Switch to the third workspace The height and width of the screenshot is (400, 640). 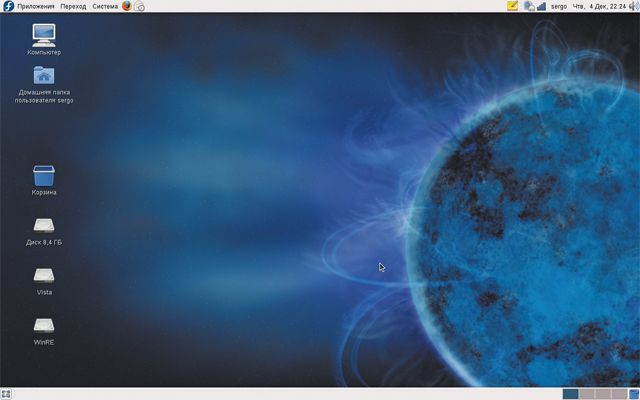[603, 394]
